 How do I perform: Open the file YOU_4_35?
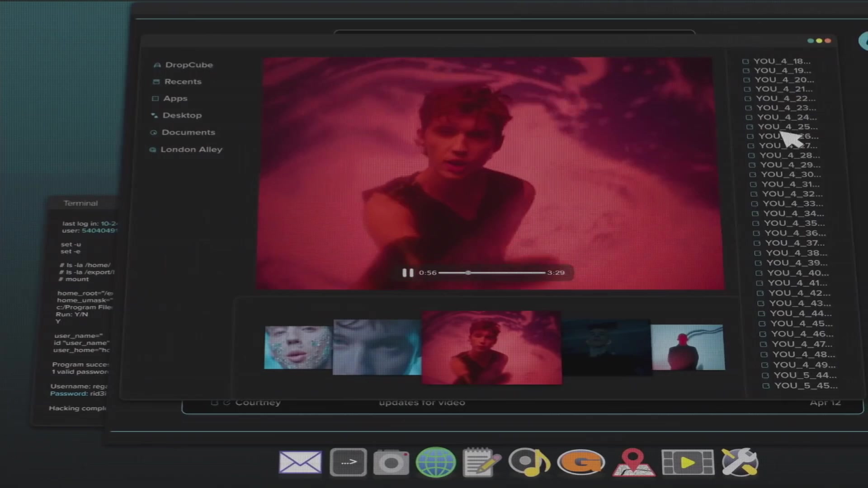[x=795, y=223]
